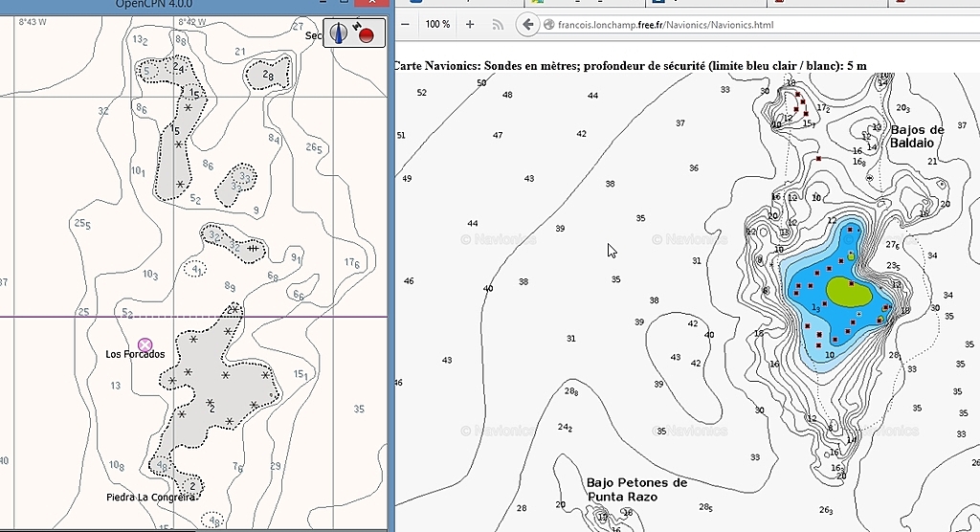Click the '48' sounding on the Navionics chart
Screen dimensions: 980x532
click(507, 95)
